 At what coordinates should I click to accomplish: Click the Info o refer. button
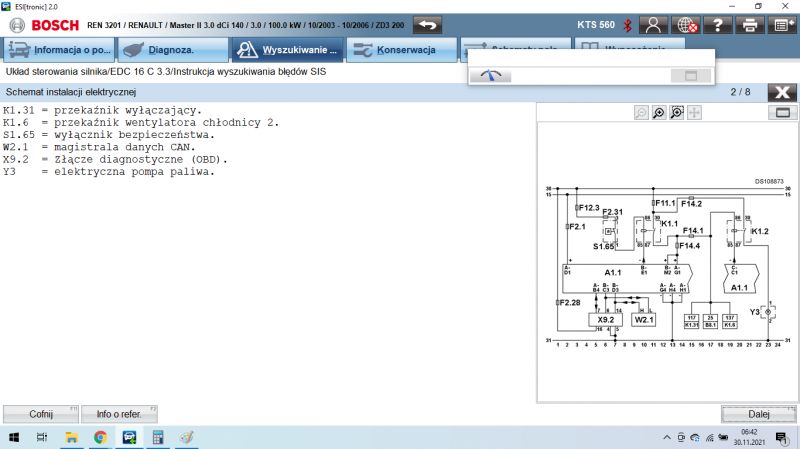(119, 414)
